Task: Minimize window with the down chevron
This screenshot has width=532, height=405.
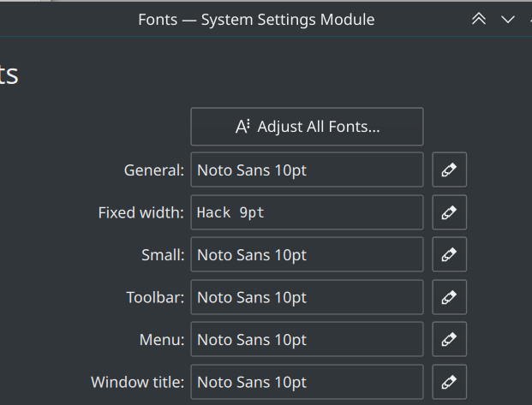Action: tap(508, 20)
